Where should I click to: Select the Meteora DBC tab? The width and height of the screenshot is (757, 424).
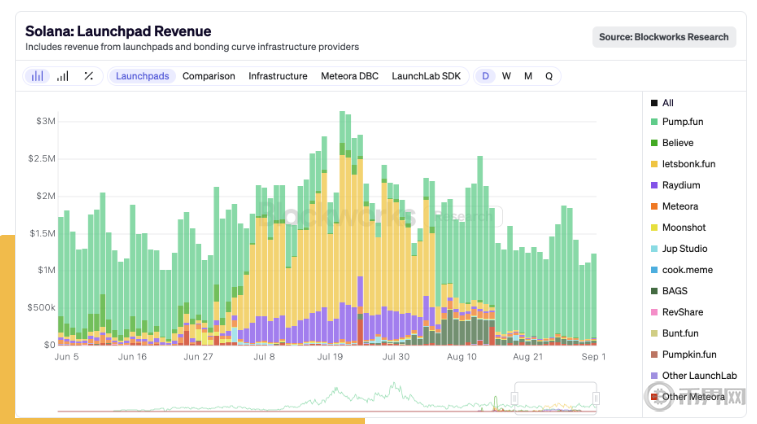(350, 76)
